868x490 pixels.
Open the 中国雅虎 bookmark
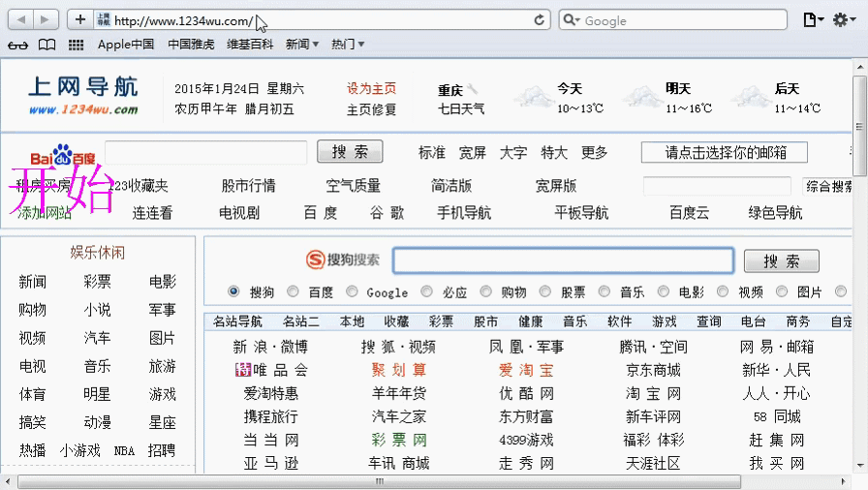point(191,45)
